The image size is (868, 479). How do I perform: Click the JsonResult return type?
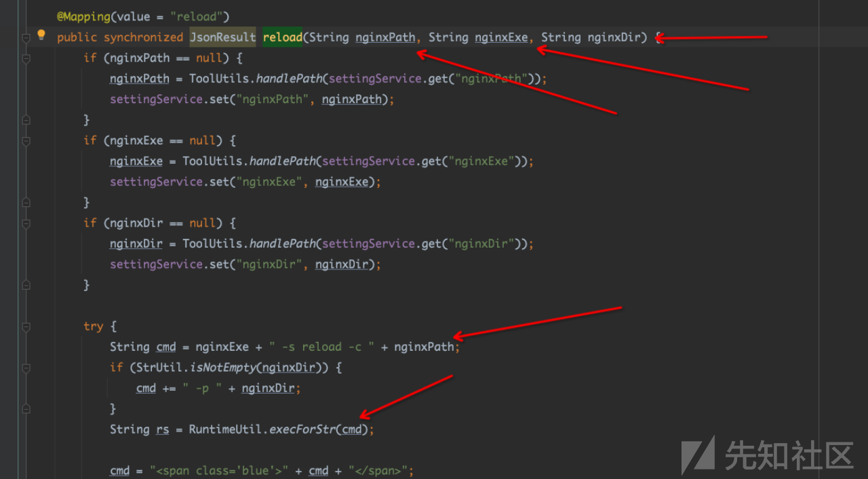[x=223, y=37]
